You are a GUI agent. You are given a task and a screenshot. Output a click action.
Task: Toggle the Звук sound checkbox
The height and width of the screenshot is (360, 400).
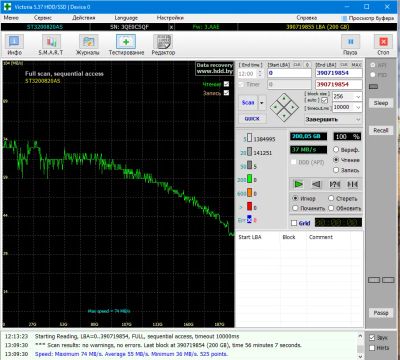(x=372, y=337)
